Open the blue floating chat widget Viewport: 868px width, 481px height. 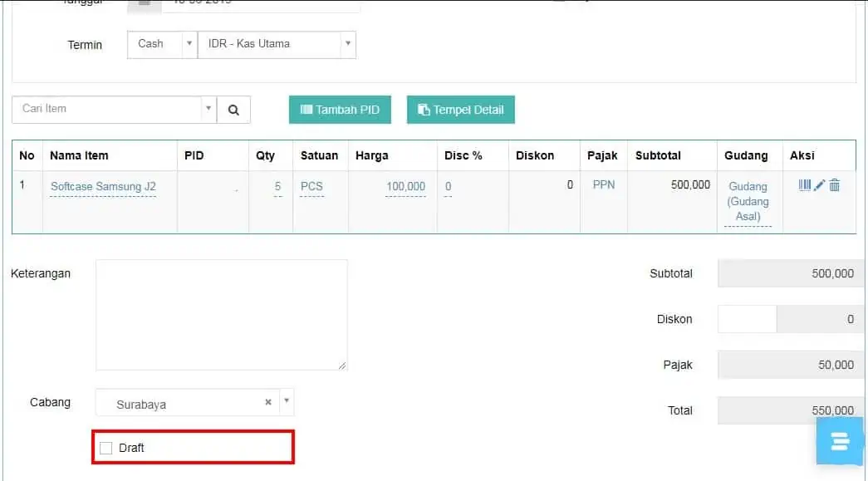pos(839,441)
